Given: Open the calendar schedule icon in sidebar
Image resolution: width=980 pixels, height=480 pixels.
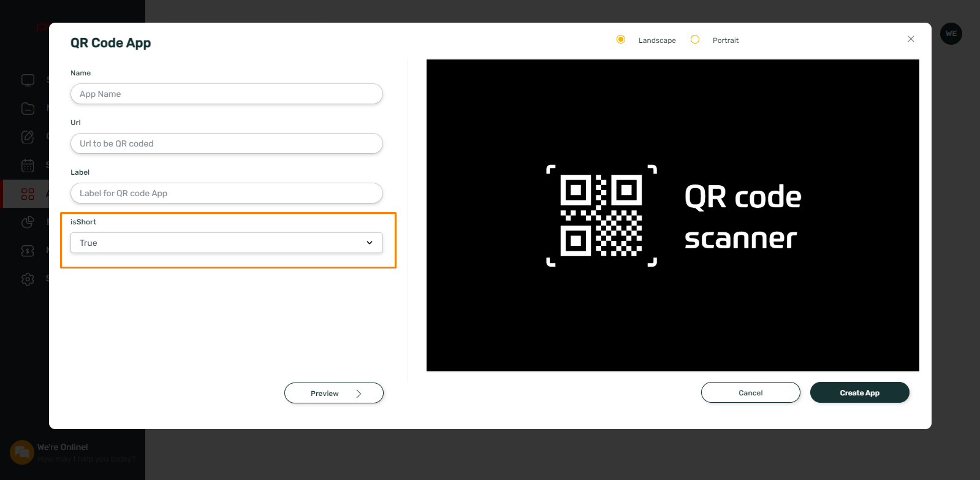Looking at the screenshot, I should [28, 166].
